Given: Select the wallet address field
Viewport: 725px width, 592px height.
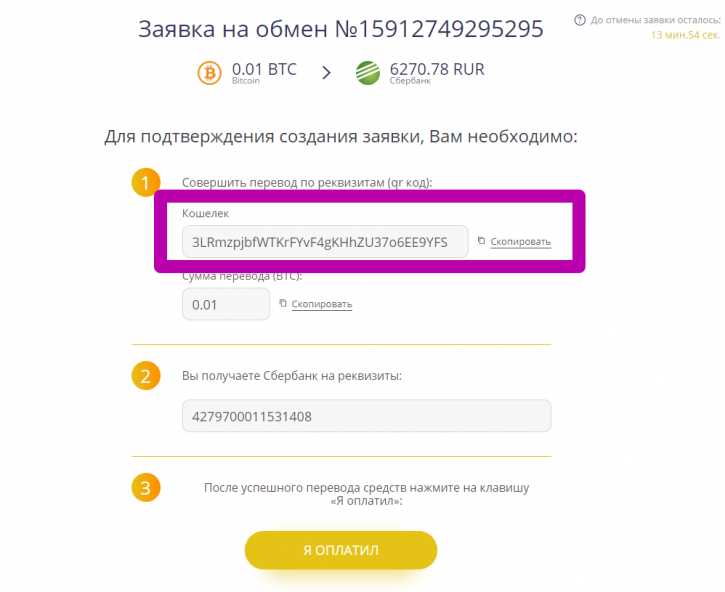Looking at the screenshot, I should click(325, 241).
